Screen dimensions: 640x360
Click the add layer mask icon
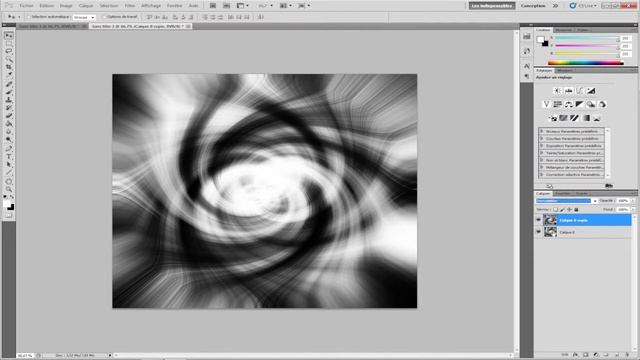click(585, 355)
